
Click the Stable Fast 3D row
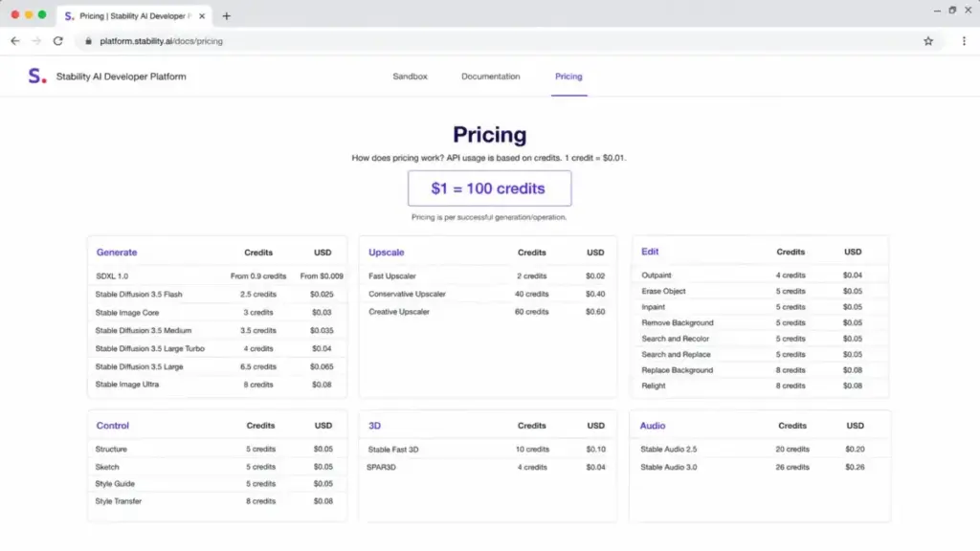[487, 450]
